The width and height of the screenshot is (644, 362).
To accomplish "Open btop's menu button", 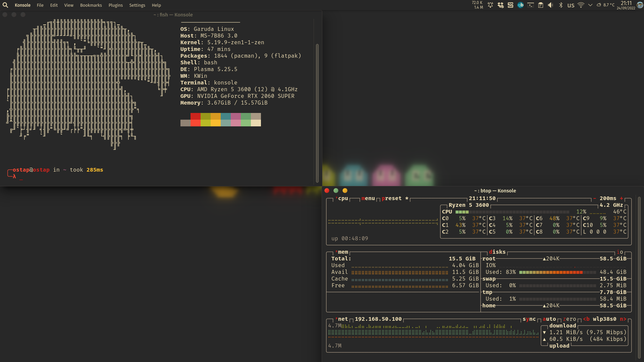I will pos(368,198).
